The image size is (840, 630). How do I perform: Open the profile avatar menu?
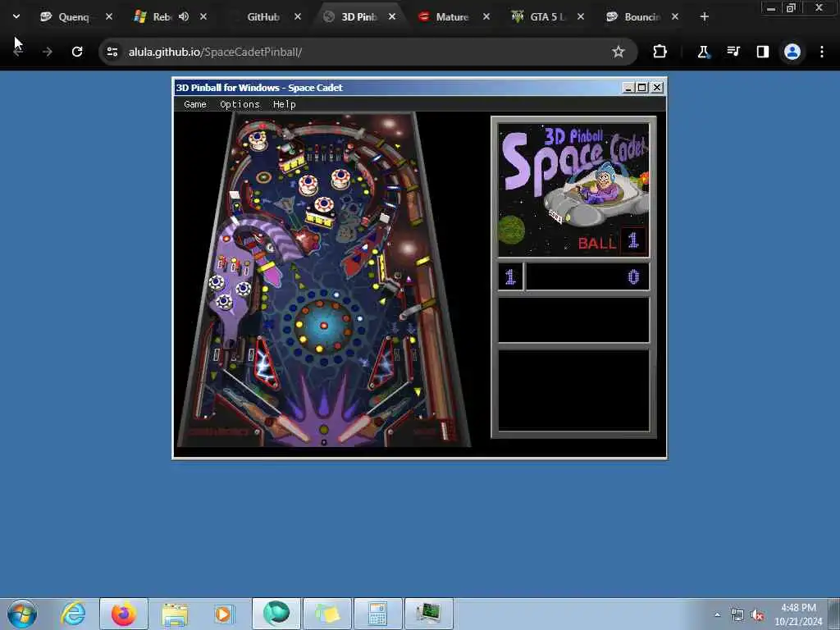pyautogui.click(x=792, y=52)
